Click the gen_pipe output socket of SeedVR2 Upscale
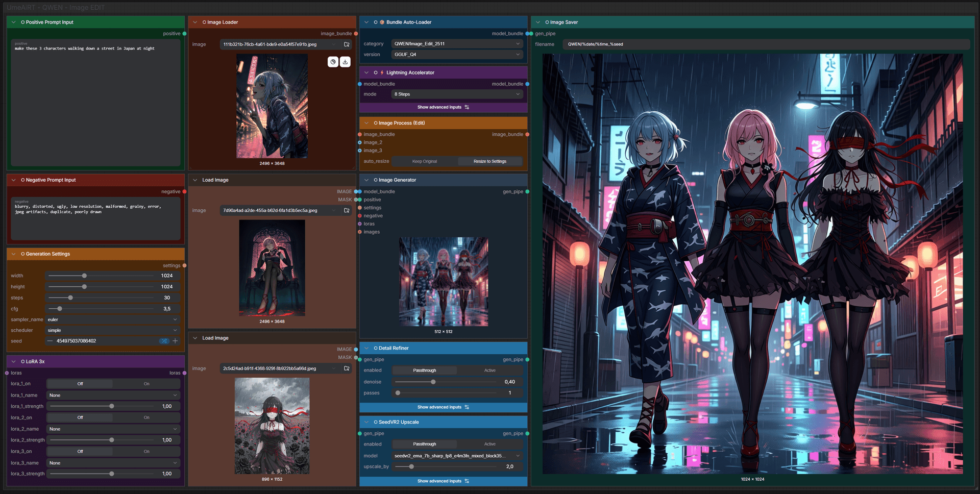Screen dimensions: 980x494 [x=527, y=434]
